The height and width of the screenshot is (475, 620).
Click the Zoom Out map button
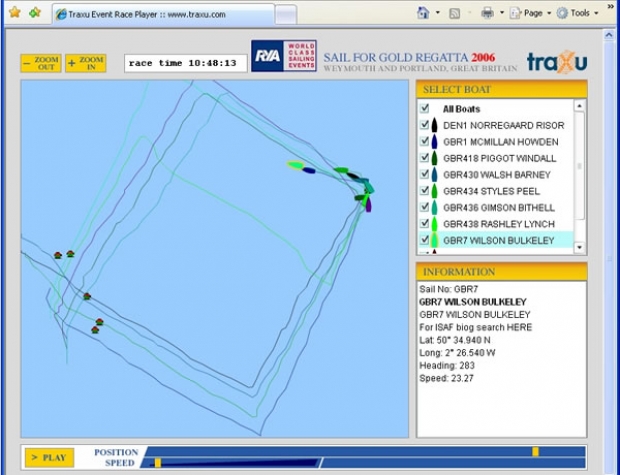click(41, 63)
